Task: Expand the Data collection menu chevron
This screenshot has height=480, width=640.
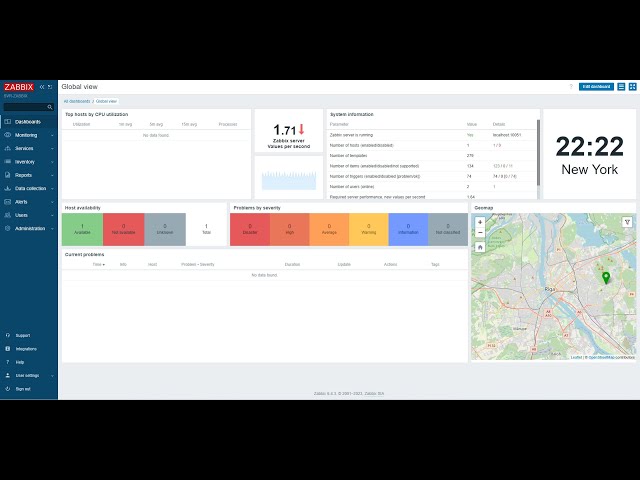Action: (x=52, y=189)
